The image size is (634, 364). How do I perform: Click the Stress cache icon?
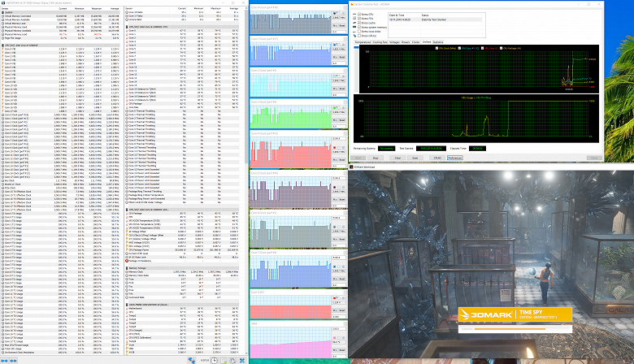(x=355, y=22)
